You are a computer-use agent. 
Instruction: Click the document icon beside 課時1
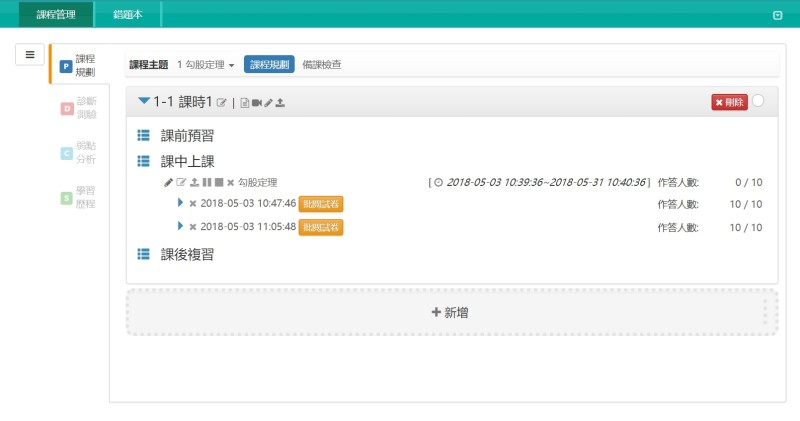point(245,103)
